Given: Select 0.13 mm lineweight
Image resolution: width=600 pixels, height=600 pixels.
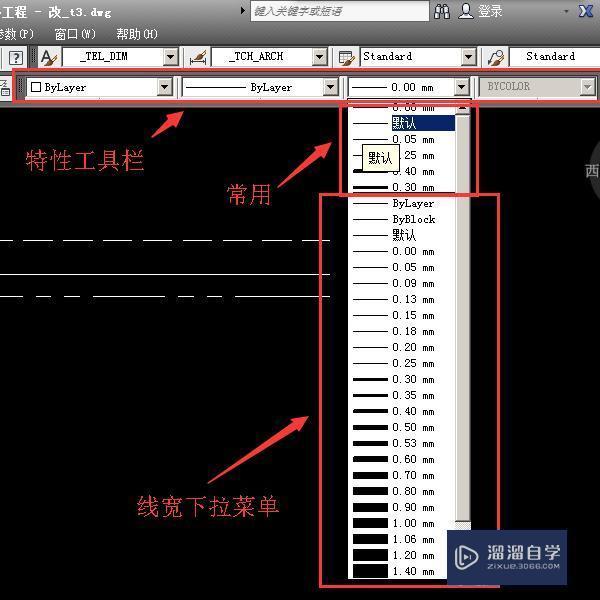Looking at the screenshot, I should (x=404, y=300).
